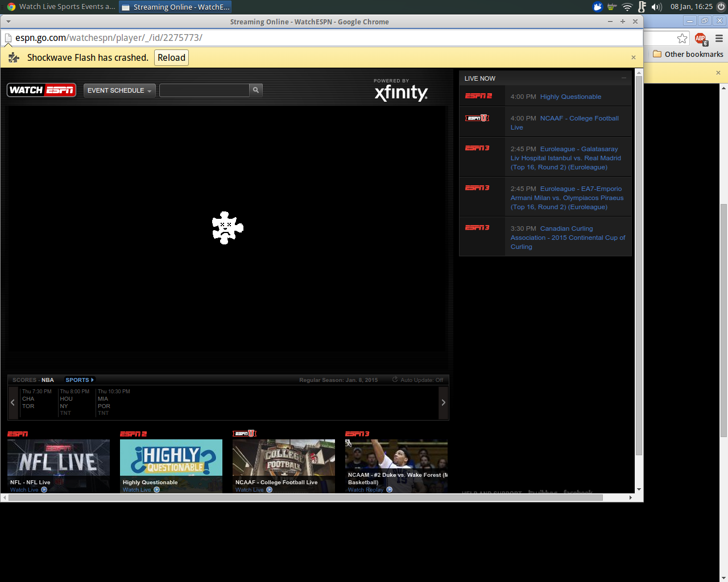Viewport: 728px width, 582px height.
Task: Click the horizontal scrollbar at page bottom
Action: pos(305,497)
